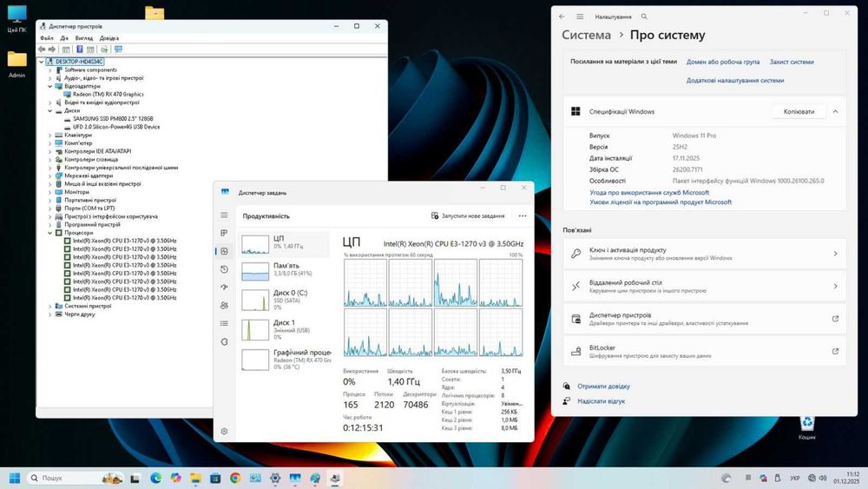Open 'Надіслати відгук' link
Viewport: 868px width, 489px height.
602,401
